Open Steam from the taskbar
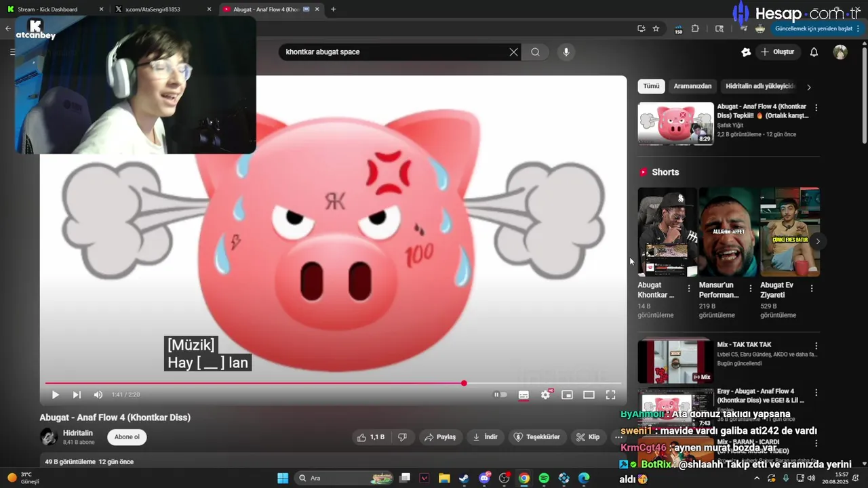Viewport: 868px width, 488px height. tap(464, 478)
